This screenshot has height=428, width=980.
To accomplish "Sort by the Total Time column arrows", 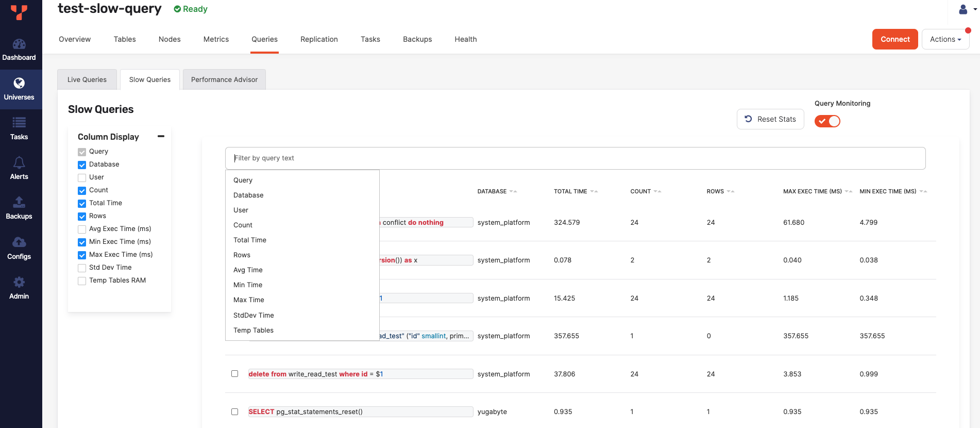I will click(594, 191).
